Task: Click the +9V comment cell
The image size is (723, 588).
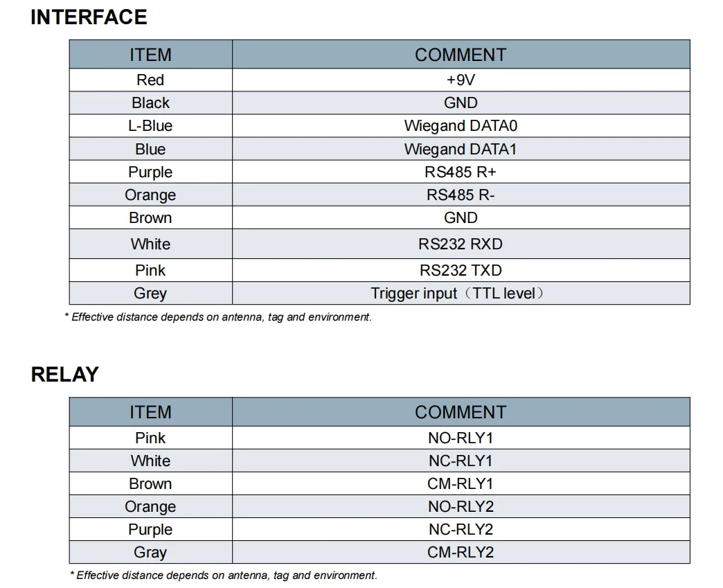Action: (461, 80)
